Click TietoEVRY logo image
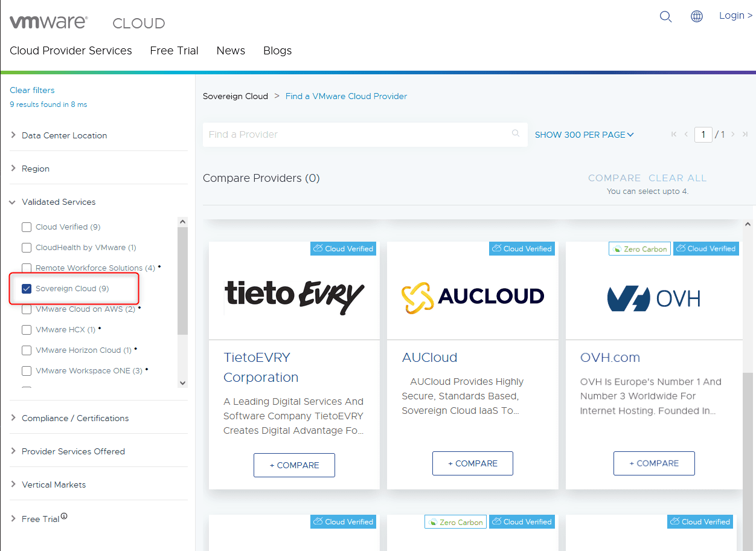This screenshot has height=551, width=756. [x=295, y=297]
